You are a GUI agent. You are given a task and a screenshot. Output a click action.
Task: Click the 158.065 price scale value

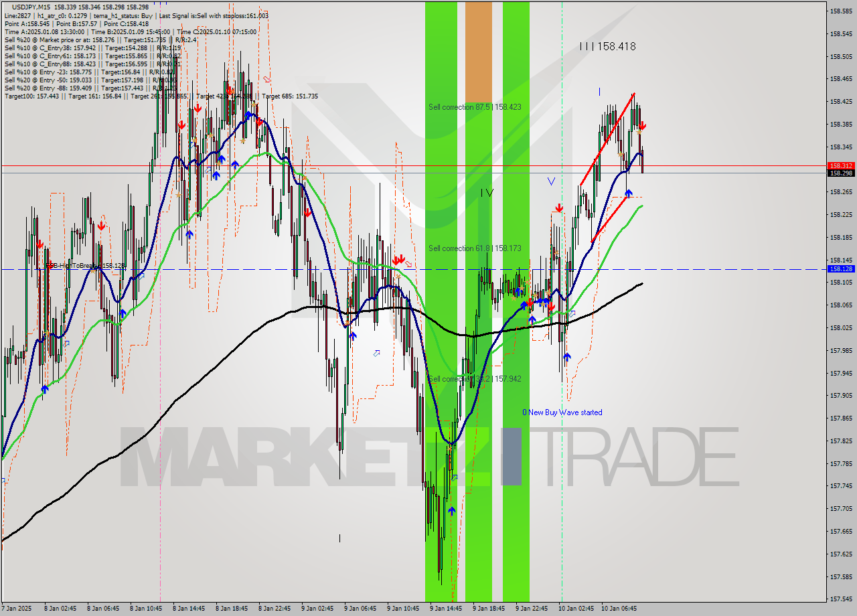[841, 305]
